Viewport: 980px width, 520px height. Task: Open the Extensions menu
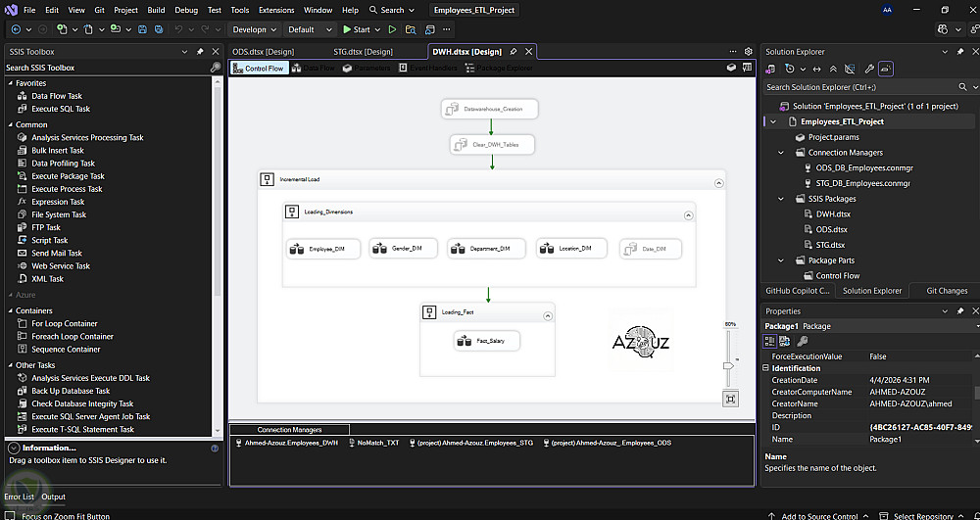point(276,10)
